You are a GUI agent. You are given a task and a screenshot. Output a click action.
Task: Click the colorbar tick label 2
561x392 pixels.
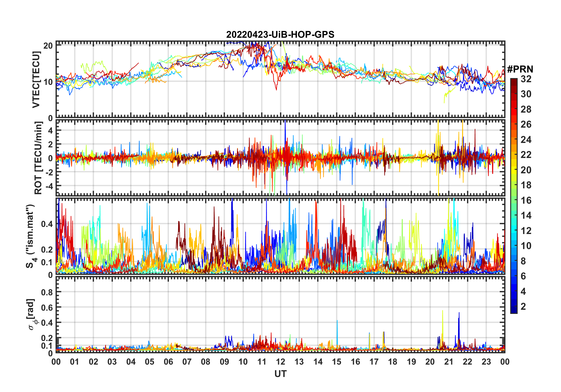pos(523,307)
